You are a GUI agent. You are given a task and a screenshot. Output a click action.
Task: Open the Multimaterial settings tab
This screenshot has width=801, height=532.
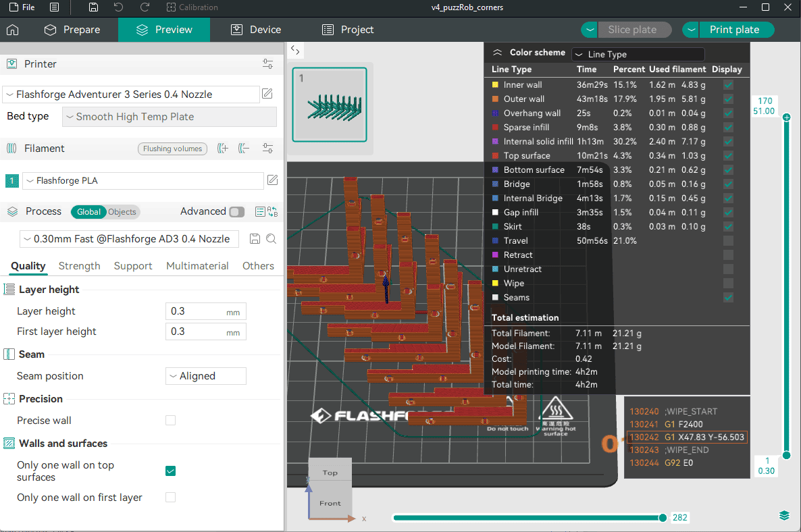pyautogui.click(x=197, y=266)
